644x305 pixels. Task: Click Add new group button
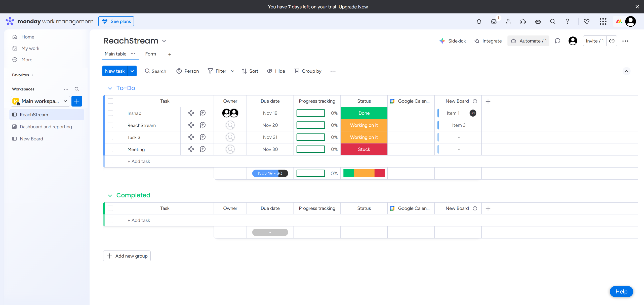tap(127, 256)
